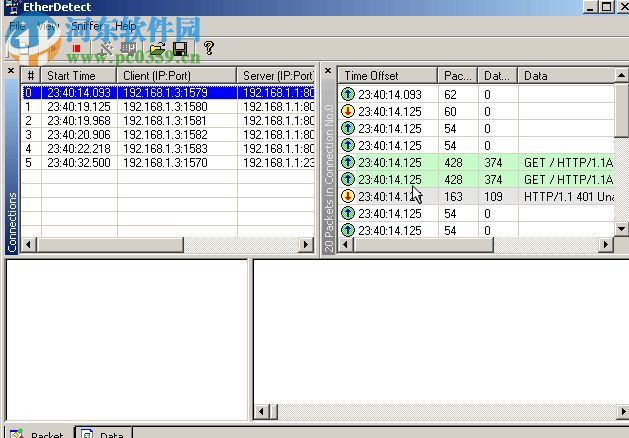Maximize the EtherDetect window
The image size is (629, 438).
click(x=607, y=7)
